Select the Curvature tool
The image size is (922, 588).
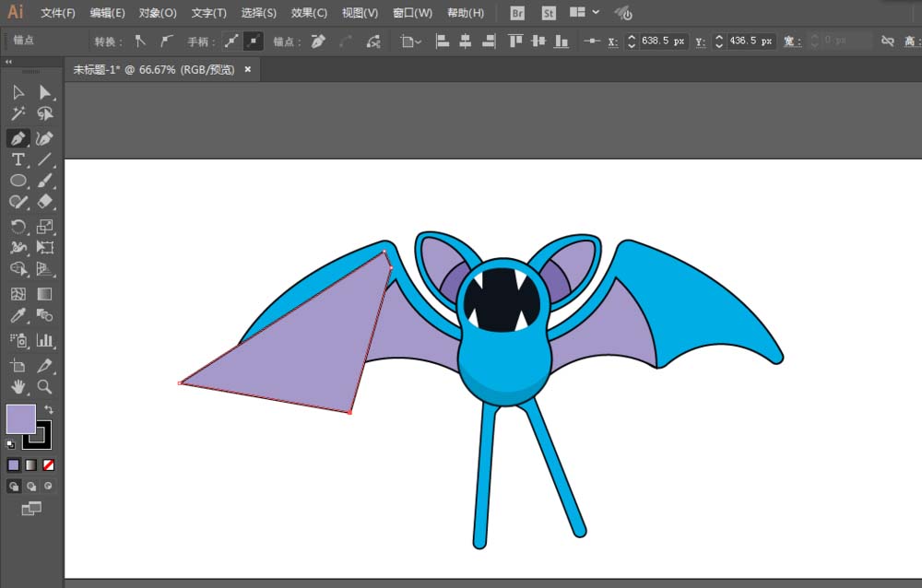pos(44,138)
